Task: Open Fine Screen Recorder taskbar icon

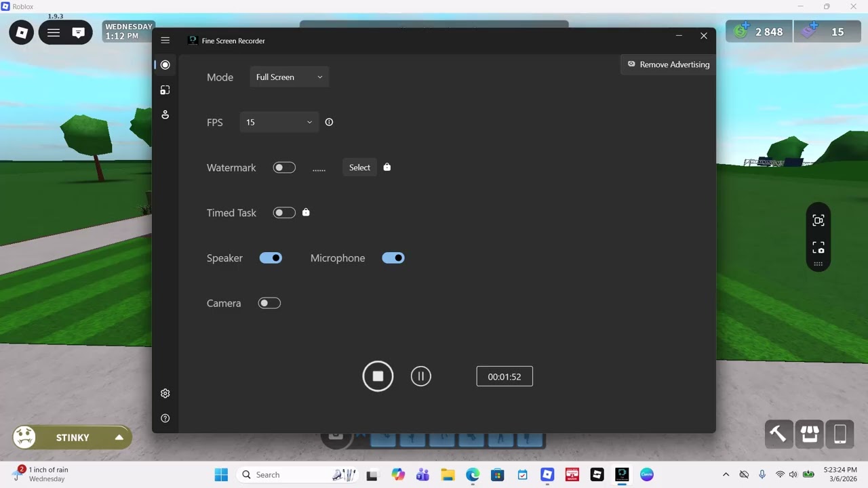Action: coord(622,474)
